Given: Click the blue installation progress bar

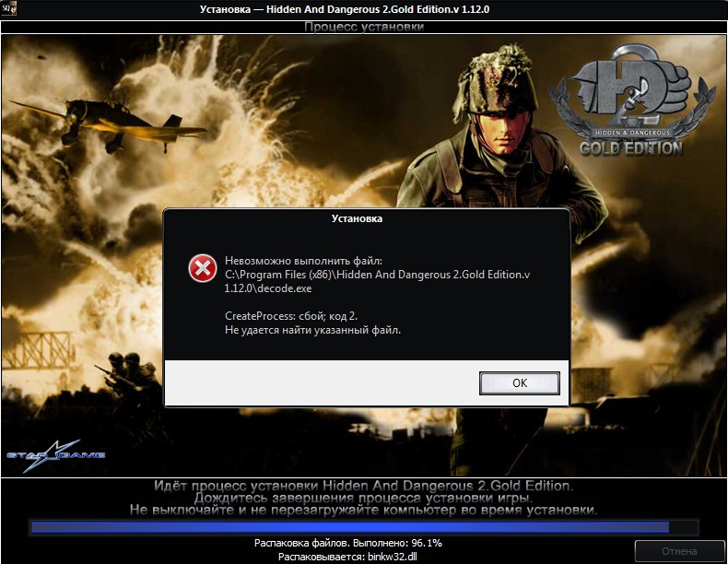Looking at the screenshot, I should tap(350, 527).
